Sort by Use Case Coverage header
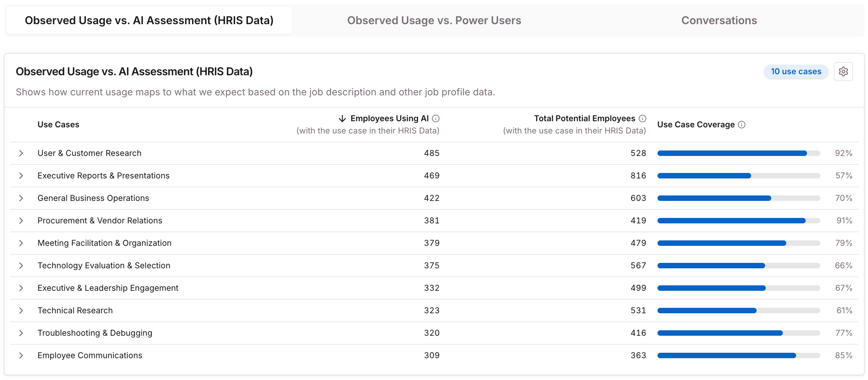This screenshot has width=868, height=380. pos(696,125)
